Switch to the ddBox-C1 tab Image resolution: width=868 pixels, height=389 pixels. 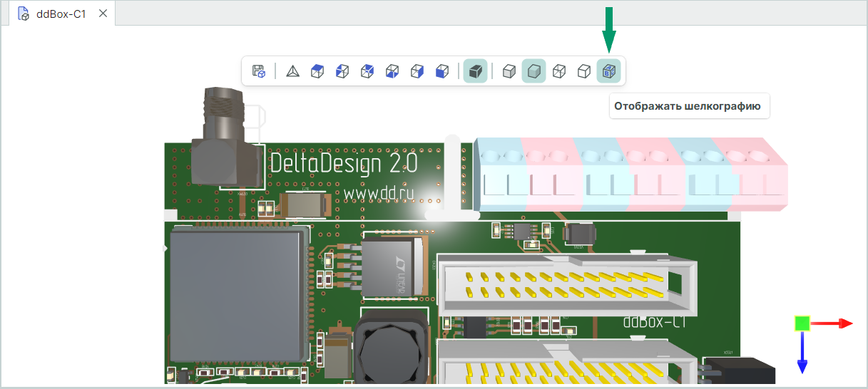61,14
